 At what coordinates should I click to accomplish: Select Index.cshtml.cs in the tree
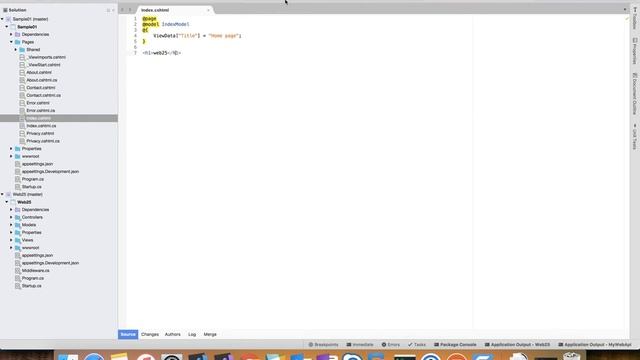[41, 126]
